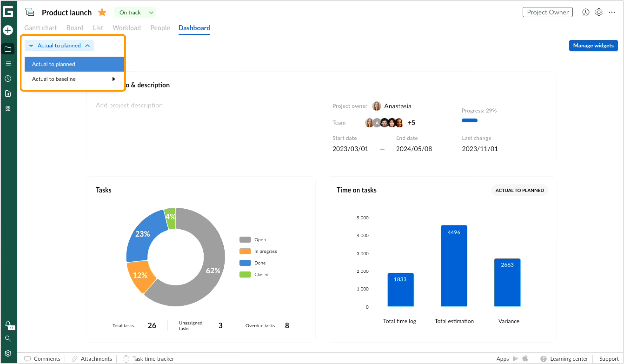Select the Projects folder icon in the sidebar

click(8, 49)
